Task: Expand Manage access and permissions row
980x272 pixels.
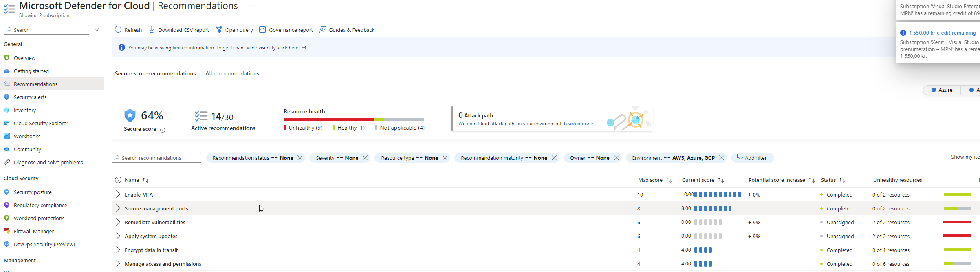Action: click(118, 264)
